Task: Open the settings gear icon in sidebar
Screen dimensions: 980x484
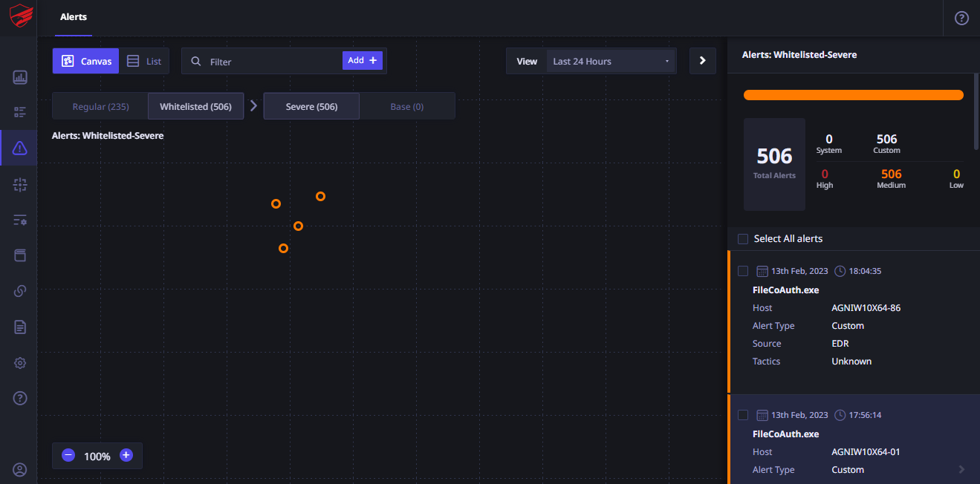Action: (x=20, y=363)
